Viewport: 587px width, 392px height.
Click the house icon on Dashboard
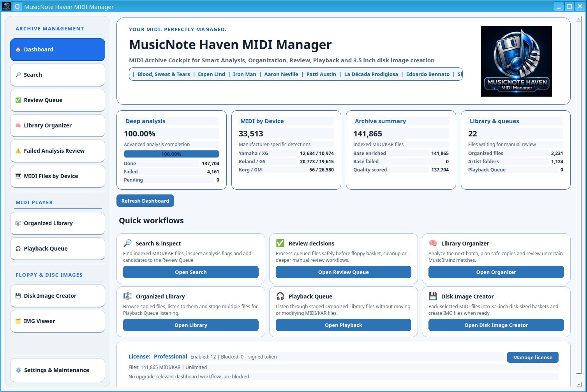click(x=18, y=49)
